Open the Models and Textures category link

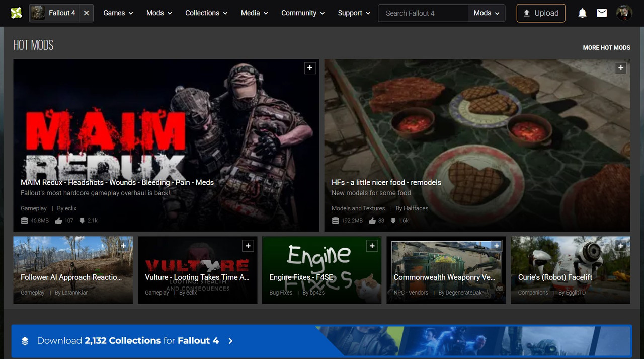[358, 208]
